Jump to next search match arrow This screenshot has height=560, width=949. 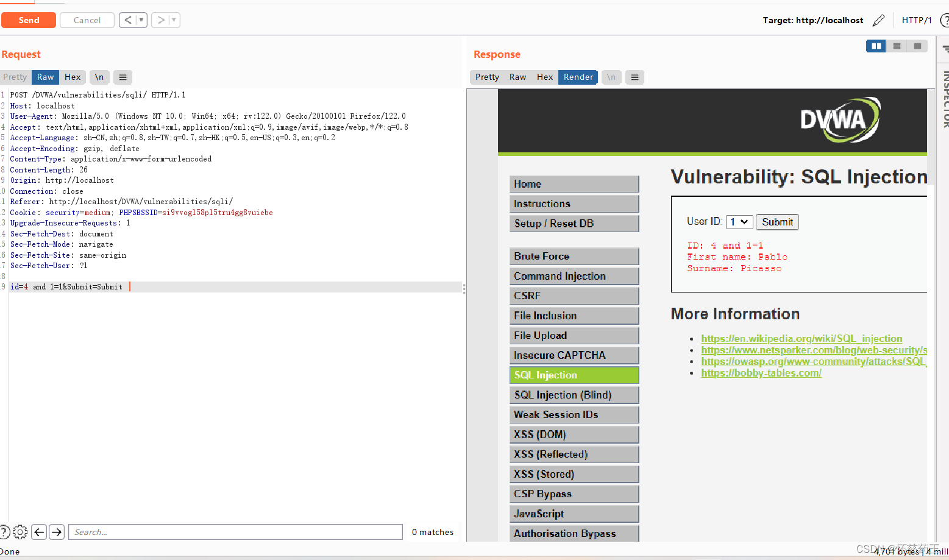coord(57,532)
